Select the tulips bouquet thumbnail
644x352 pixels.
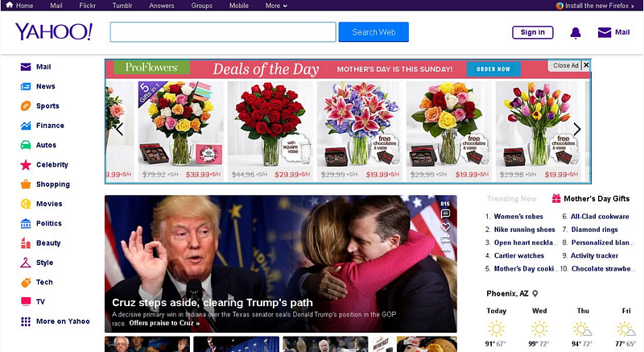tap(538, 130)
